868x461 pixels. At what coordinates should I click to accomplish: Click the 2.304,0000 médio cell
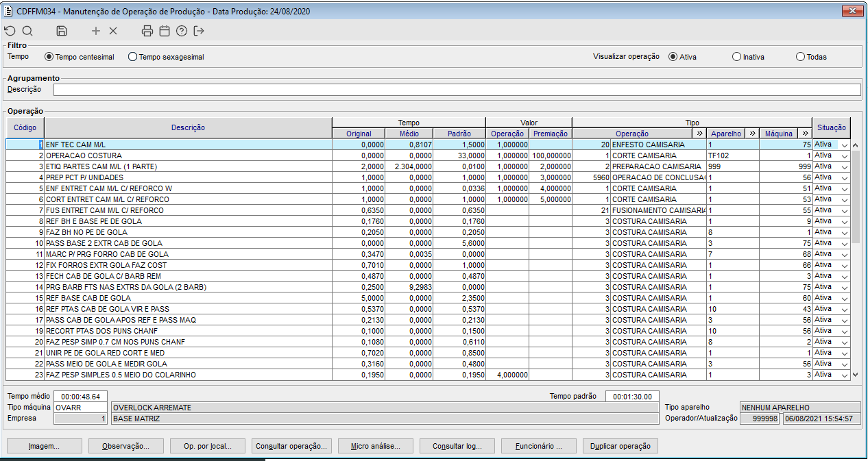(x=409, y=167)
